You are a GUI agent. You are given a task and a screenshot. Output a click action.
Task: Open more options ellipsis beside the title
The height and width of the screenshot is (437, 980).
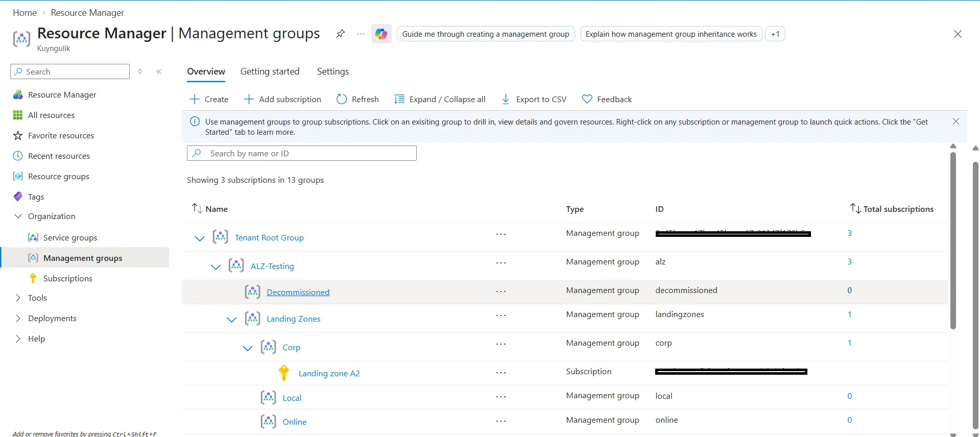click(x=361, y=34)
